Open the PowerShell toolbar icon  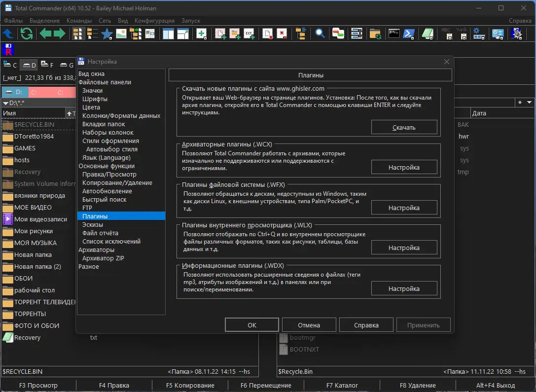[x=408, y=34]
